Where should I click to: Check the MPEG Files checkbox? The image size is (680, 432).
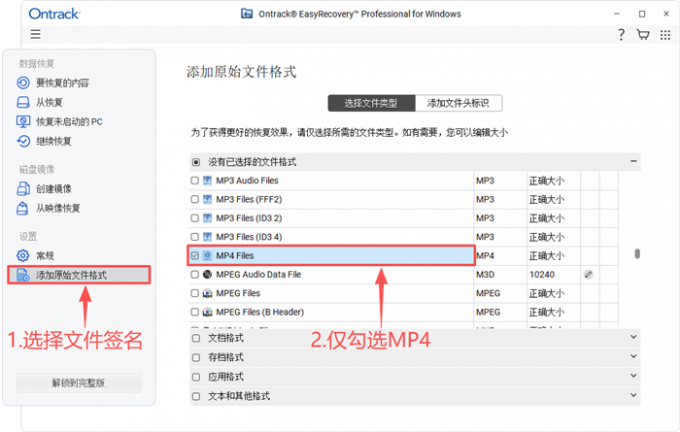195,293
